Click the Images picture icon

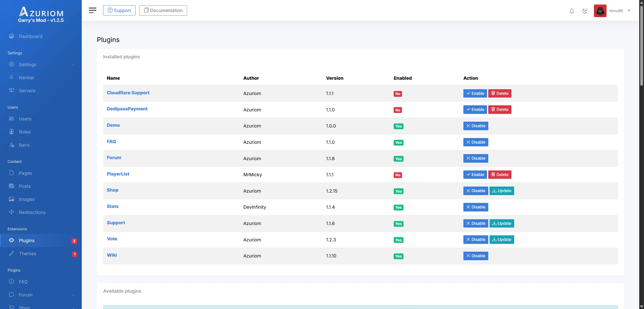point(12,199)
